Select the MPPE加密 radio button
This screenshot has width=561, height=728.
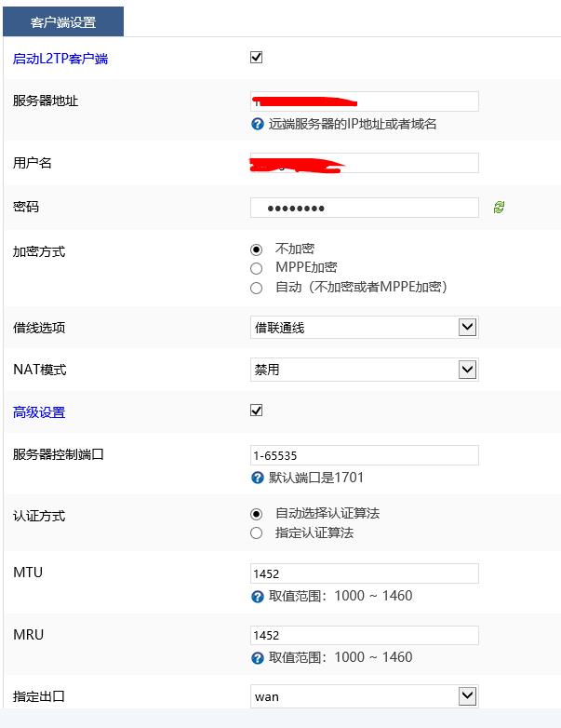[256, 268]
